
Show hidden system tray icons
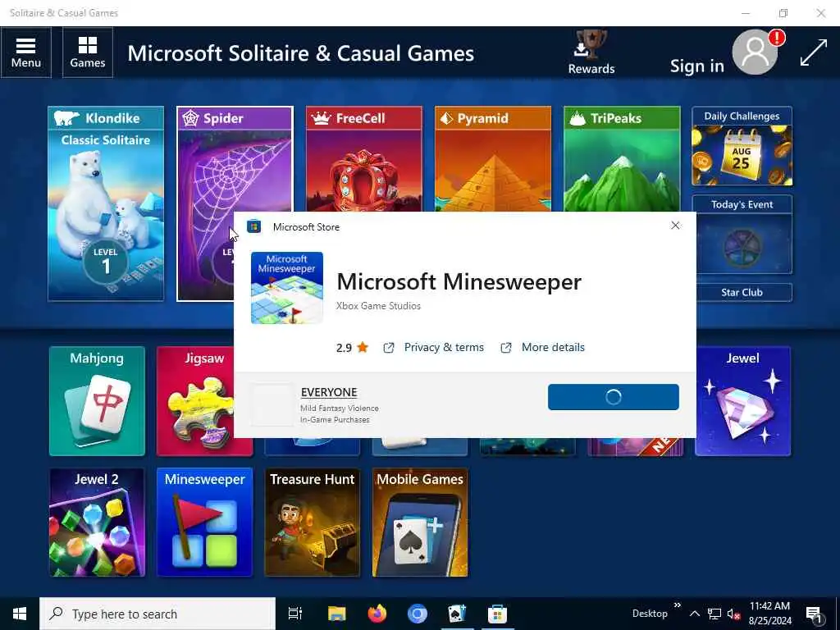[x=694, y=614]
